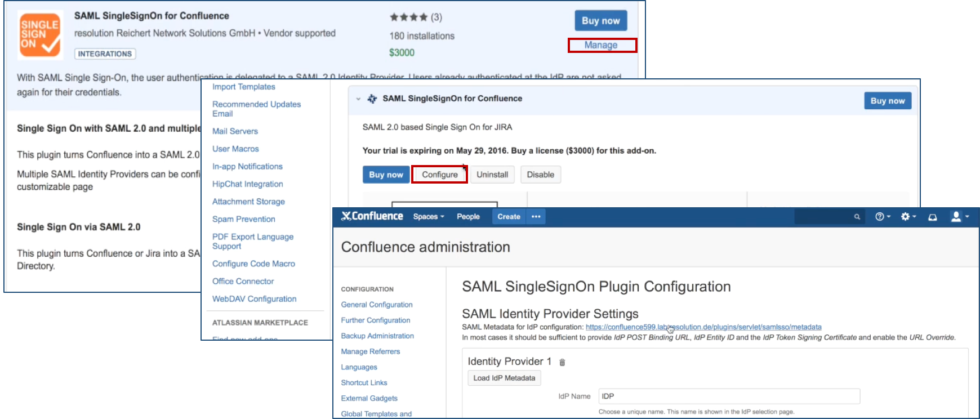The width and height of the screenshot is (980, 419).
Task: Expand the Spaces dropdown menu
Action: click(x=429, y=216)
